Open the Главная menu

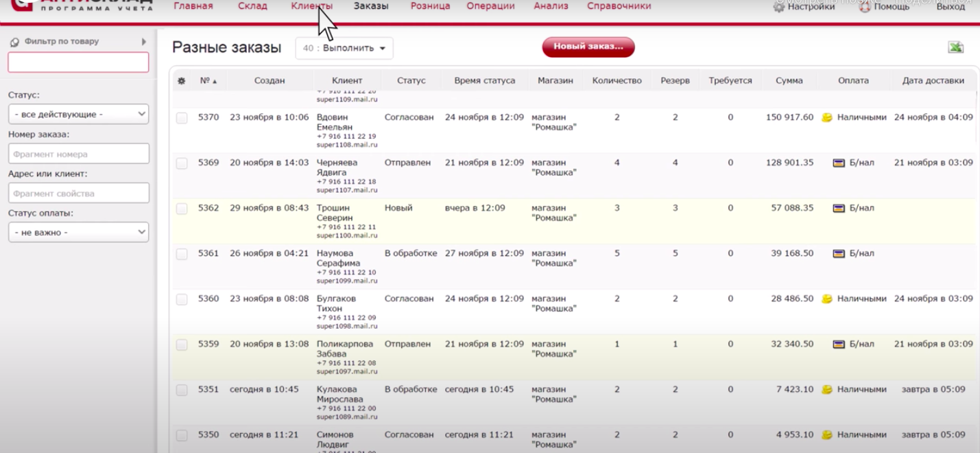coord(193,6)
